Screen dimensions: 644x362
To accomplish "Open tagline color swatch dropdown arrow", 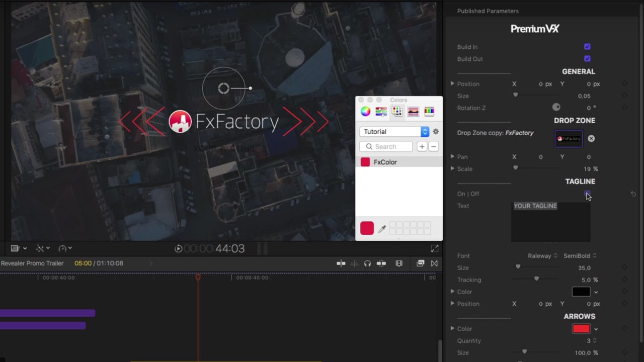I will click(596, 292).
